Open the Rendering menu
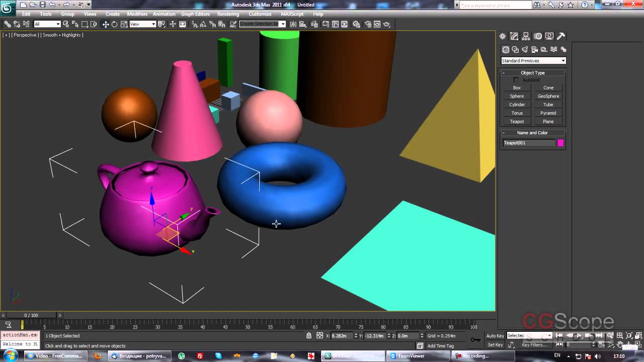Viewport: 644px width, 362px height. (x=228, y=14)
